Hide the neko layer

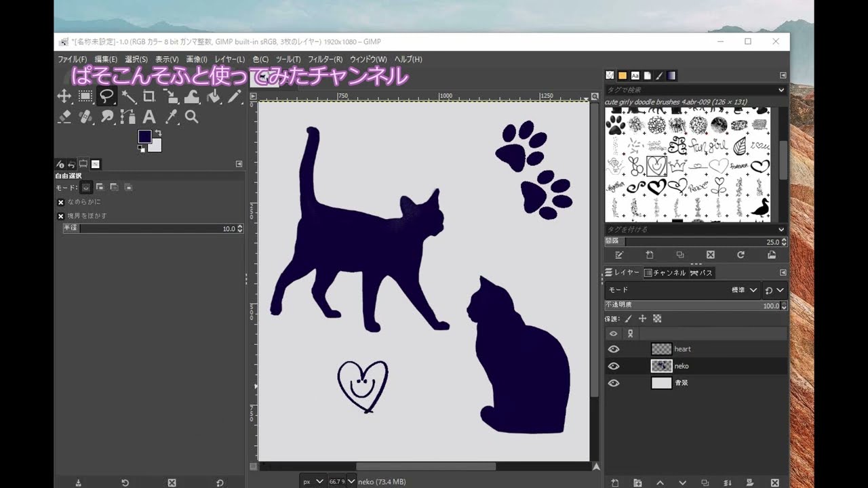(x=614, y=366)
